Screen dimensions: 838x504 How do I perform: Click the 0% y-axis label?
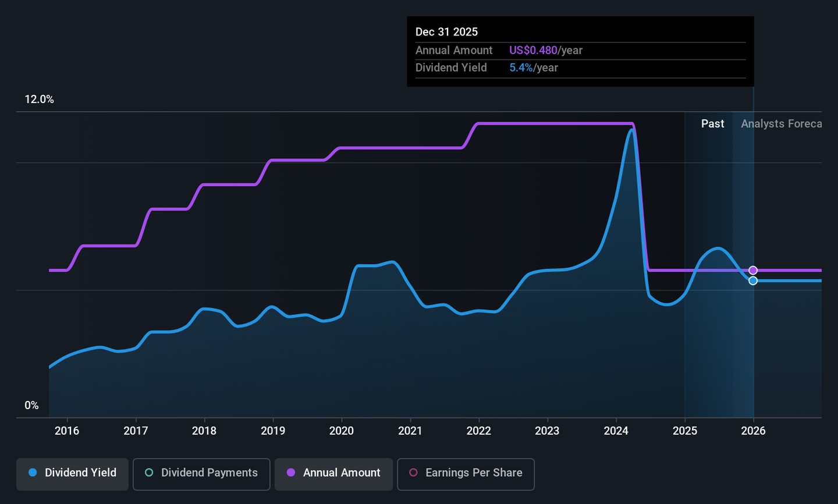click(31, 405)
